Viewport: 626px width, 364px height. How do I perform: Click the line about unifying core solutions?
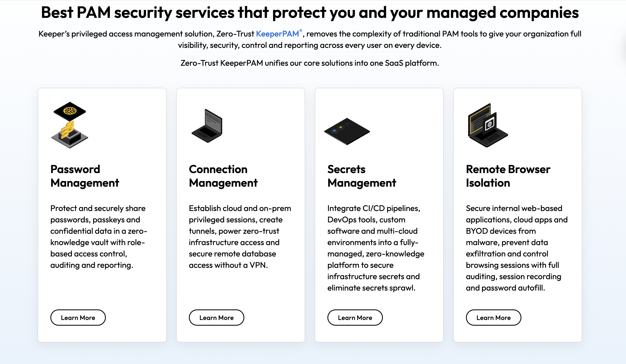310,63
